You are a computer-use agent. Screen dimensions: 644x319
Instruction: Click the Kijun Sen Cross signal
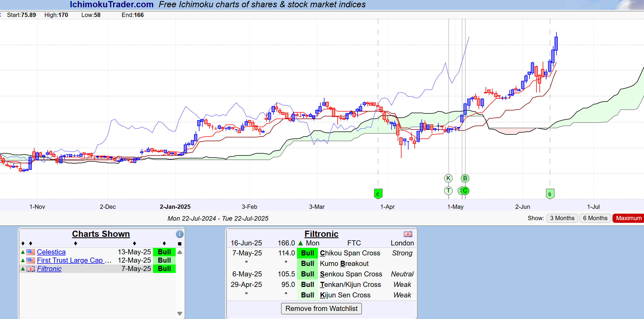[345, 295]
